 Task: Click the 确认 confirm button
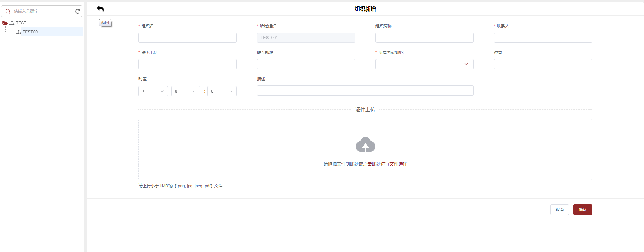point(582,210)
